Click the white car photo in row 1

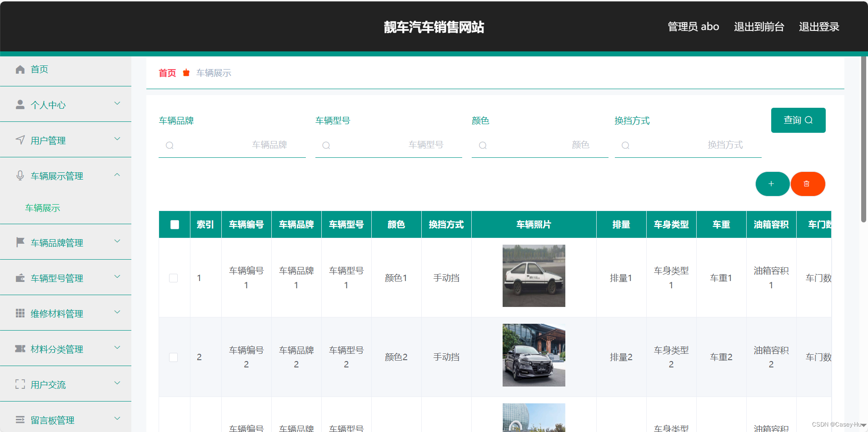pos(534,276)
